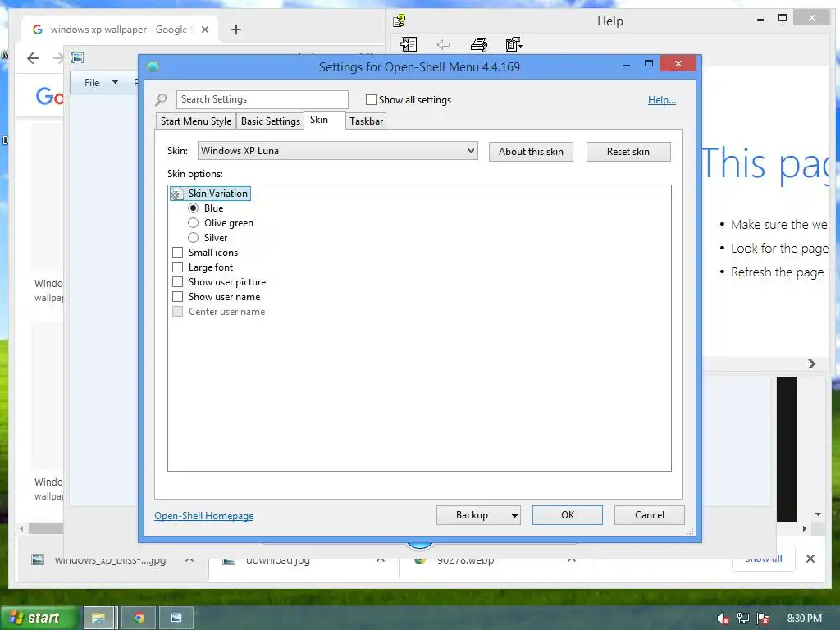The height and width of the screenshot is (630, 840).
Task: Switch to the Taskbar tab
Action: point(367,121)
